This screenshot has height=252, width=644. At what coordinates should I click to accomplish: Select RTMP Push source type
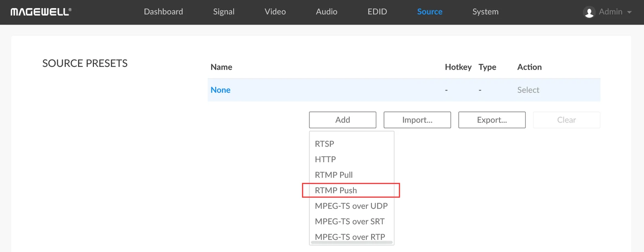(336, 190)
